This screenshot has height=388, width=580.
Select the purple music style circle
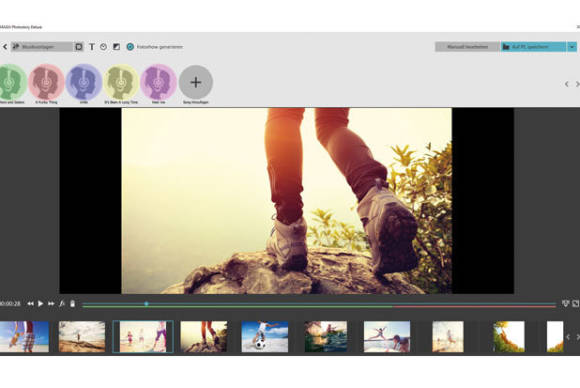pos(158,82)
